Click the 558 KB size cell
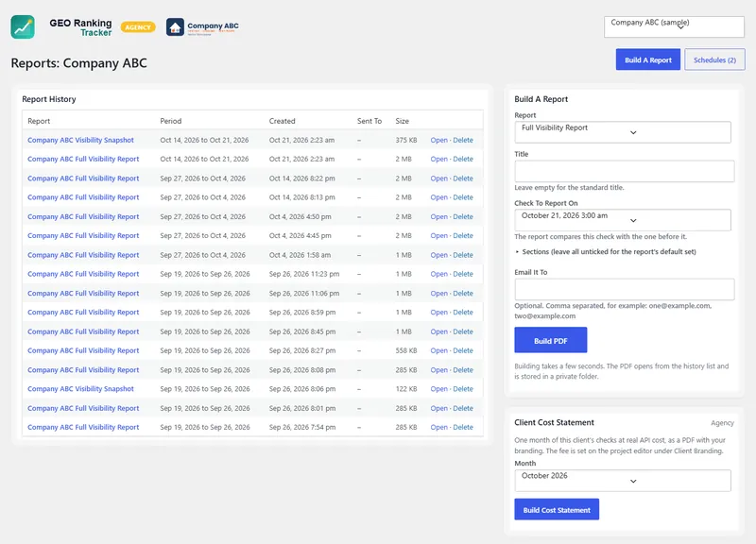The image size is (756, 544). 406,350
